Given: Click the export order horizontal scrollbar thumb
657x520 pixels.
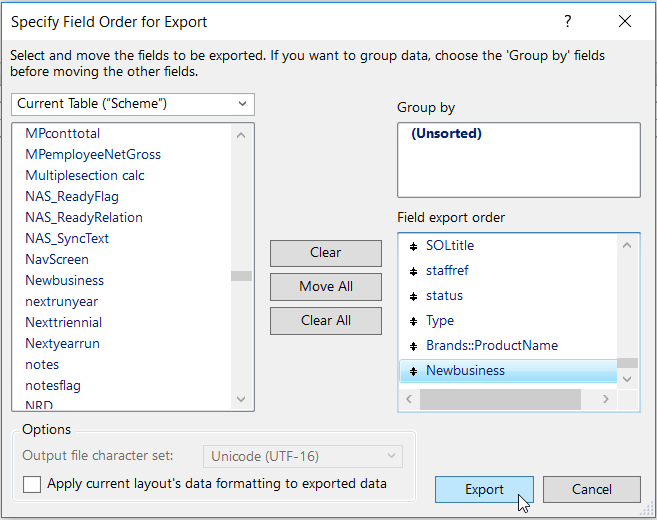Looking at the screenshot, I should pyautogui.click(x=500, y=399).
